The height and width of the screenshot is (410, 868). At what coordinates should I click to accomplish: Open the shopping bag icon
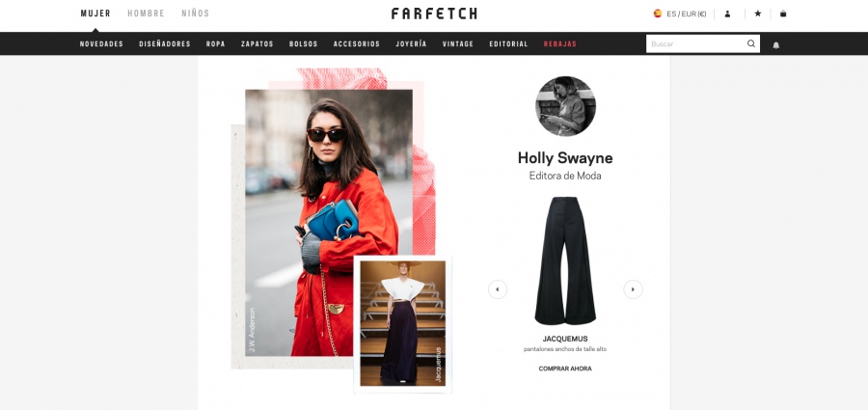(783, 14)
